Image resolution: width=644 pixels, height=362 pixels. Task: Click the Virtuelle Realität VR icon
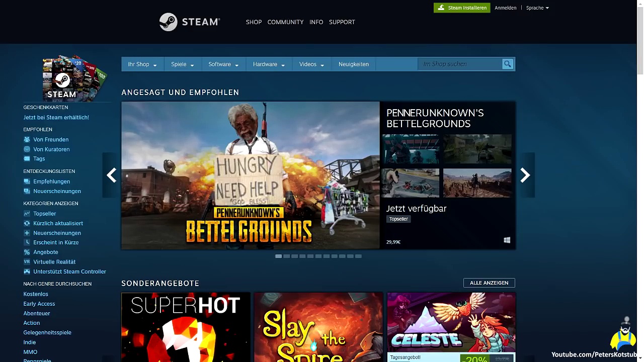[x=27, y=262]
